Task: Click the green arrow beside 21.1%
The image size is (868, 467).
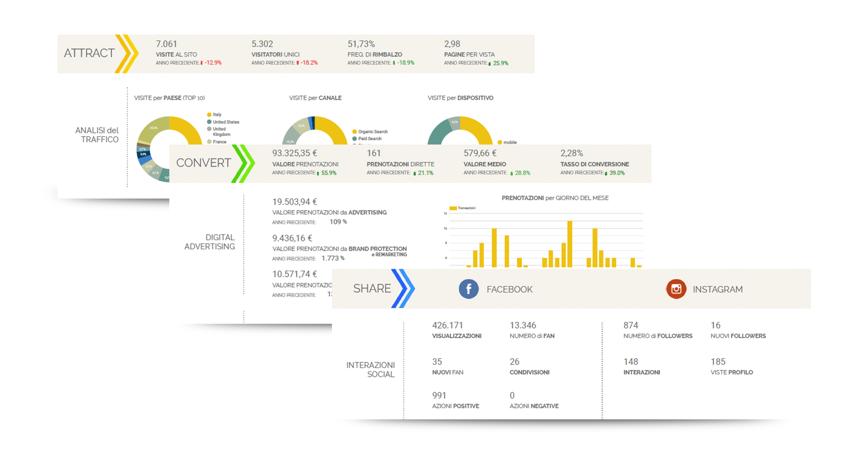Action: (x=414, y=173)
